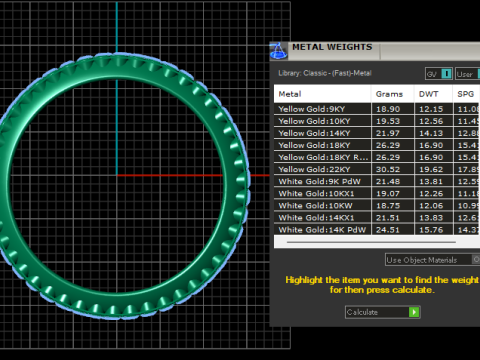
Task: Sort by the SPG column header
Action: [466, 94]
